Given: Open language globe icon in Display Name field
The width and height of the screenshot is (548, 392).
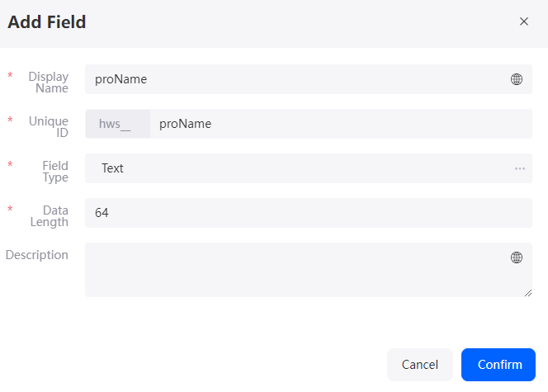Looking at the screenshot, I should tap(516, 79).
